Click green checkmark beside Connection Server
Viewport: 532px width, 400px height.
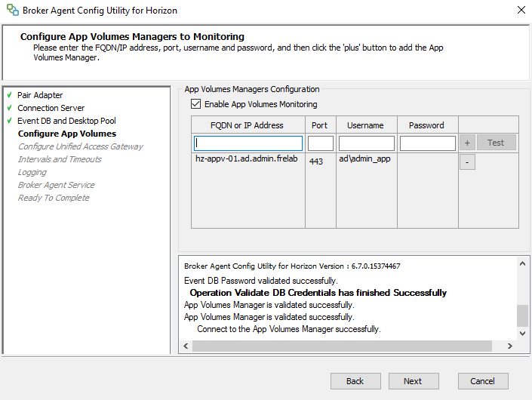[x=10, y=108]
